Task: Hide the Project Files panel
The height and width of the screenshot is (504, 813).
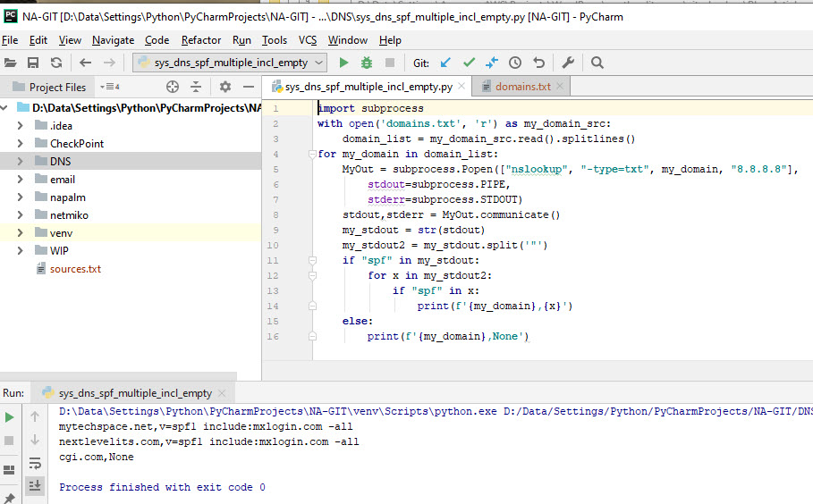Action: point(249,87)
